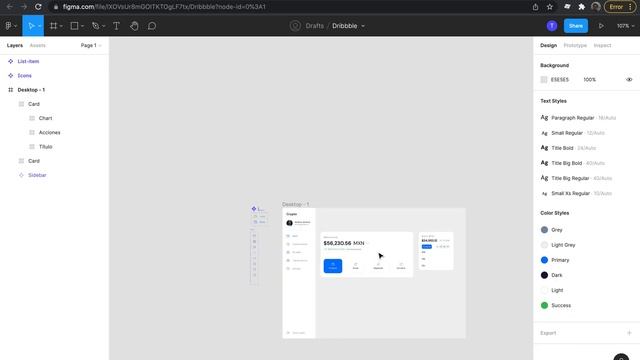Present the prototype with the play icon
Image resolution: width=640 pixels, height=360 pixels.
click(601, 26)
